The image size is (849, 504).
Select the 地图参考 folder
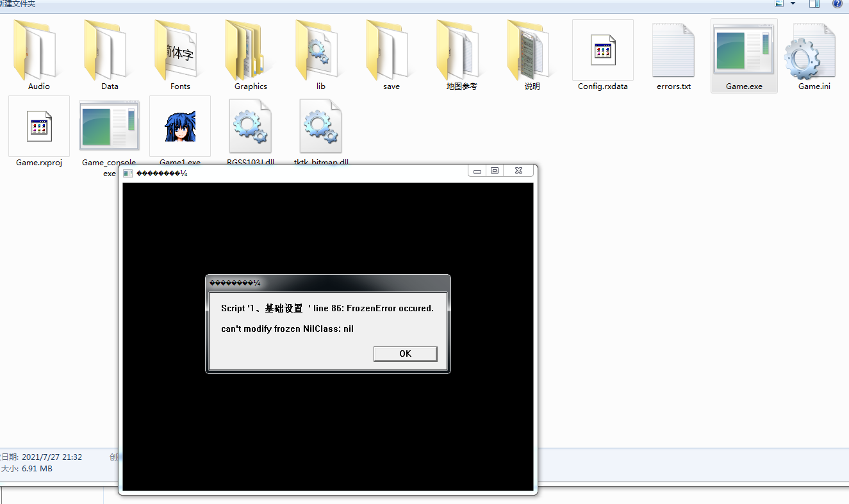click(x=462, y=56)
